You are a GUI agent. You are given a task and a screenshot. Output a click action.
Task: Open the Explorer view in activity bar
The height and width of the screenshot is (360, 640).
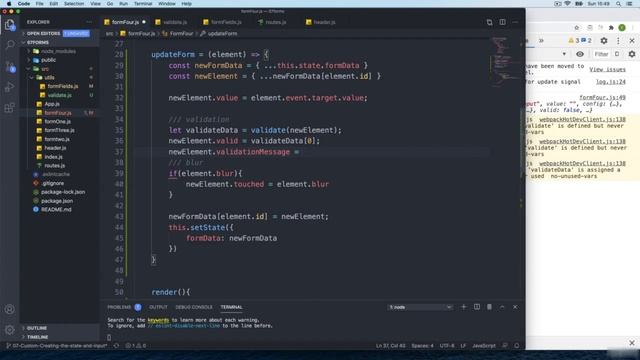pos(10,25)
